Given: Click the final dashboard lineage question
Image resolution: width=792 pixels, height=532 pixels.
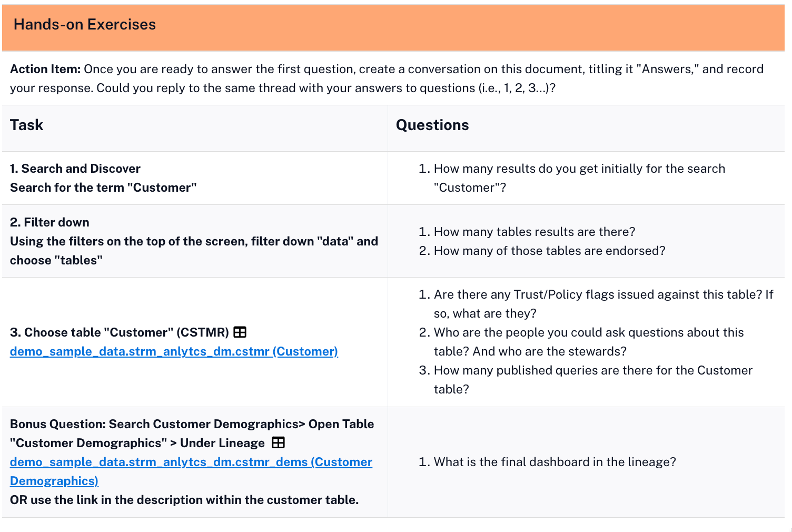Looking at the screenshot, I should click(555, 462).
